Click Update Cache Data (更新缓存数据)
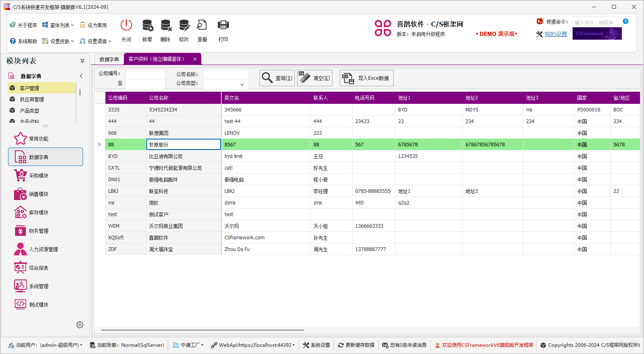 point(356,345)
